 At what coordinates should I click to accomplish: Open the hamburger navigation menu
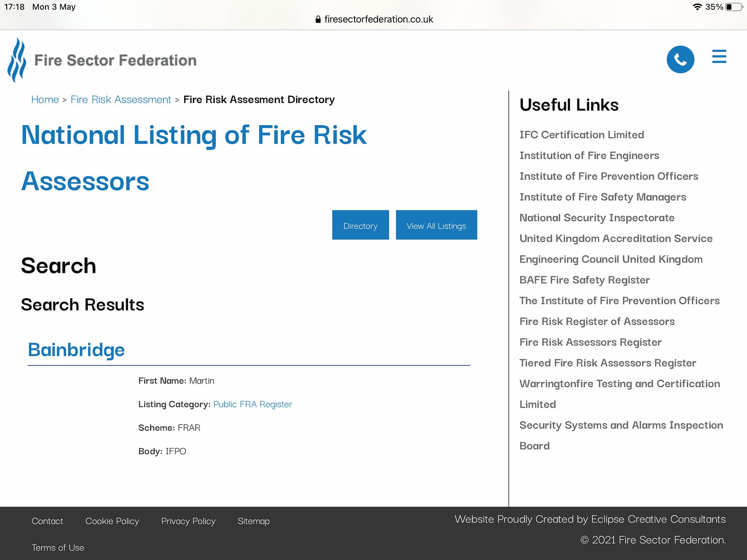[x=719, y=57]
